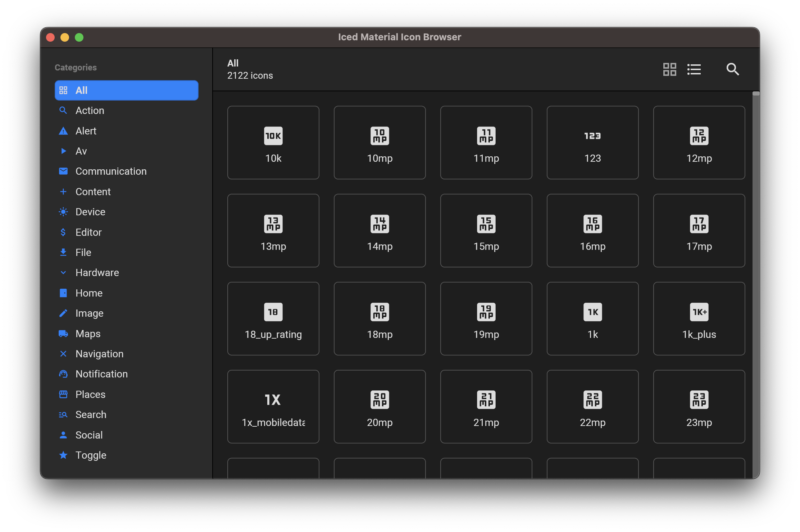Select the 10mp icon card
Viewport: 800px width, 532px height.
[380, 142]
